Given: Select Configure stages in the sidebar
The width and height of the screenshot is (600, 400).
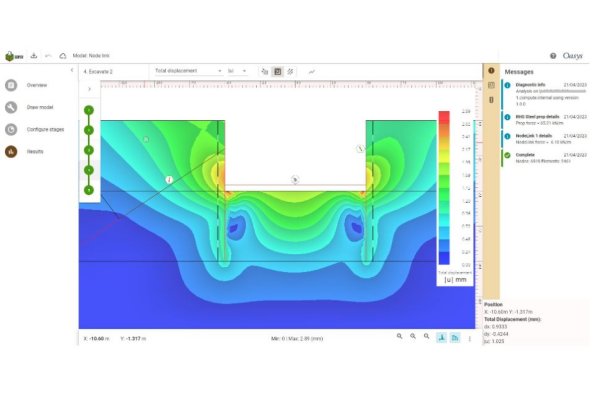Looking at the screenshot, I should click(x=45, y=129).
